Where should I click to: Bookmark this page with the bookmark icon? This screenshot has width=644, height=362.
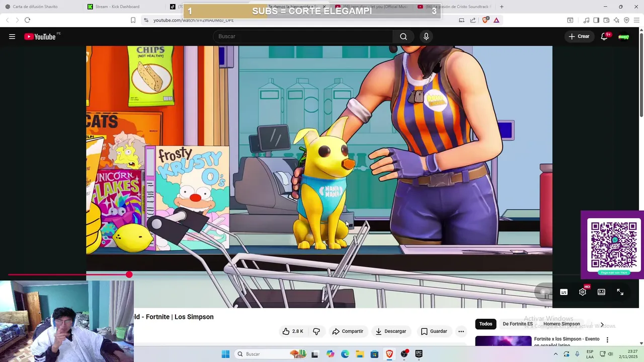133,20
